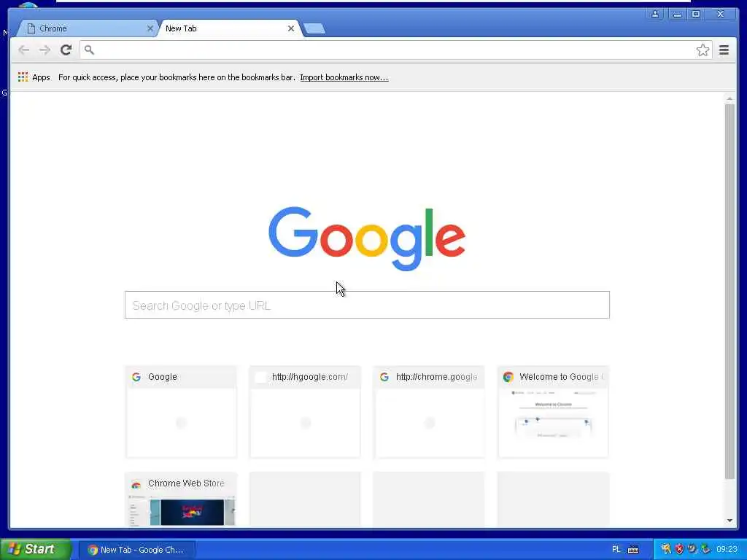Close the Chrome tab
The height and width of the screenshot is (560, 747).
coord(150,28)
